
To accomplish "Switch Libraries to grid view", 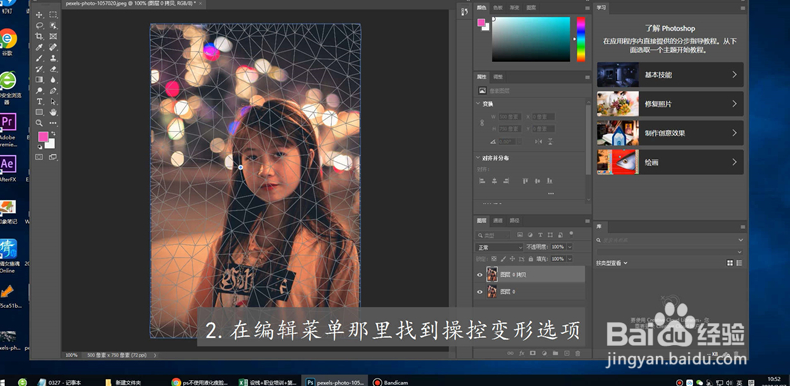I will 730,263.
